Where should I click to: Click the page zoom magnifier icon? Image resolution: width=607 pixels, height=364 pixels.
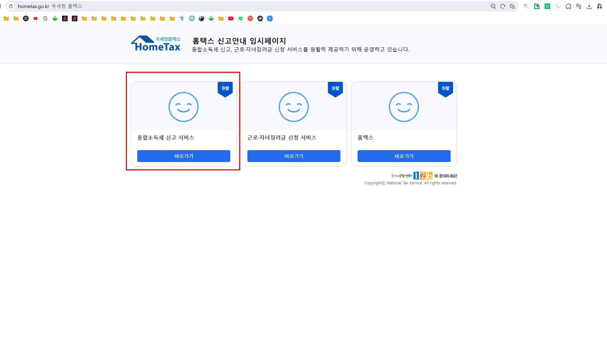click(x=494, y=6)
